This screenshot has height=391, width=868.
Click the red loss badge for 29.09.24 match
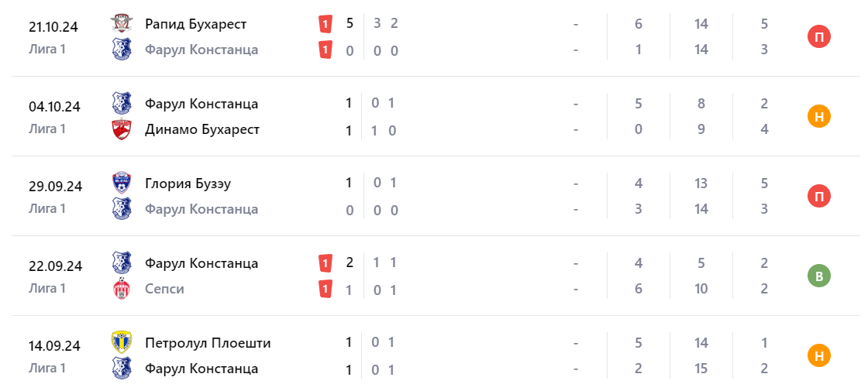[x=819, y=196]
